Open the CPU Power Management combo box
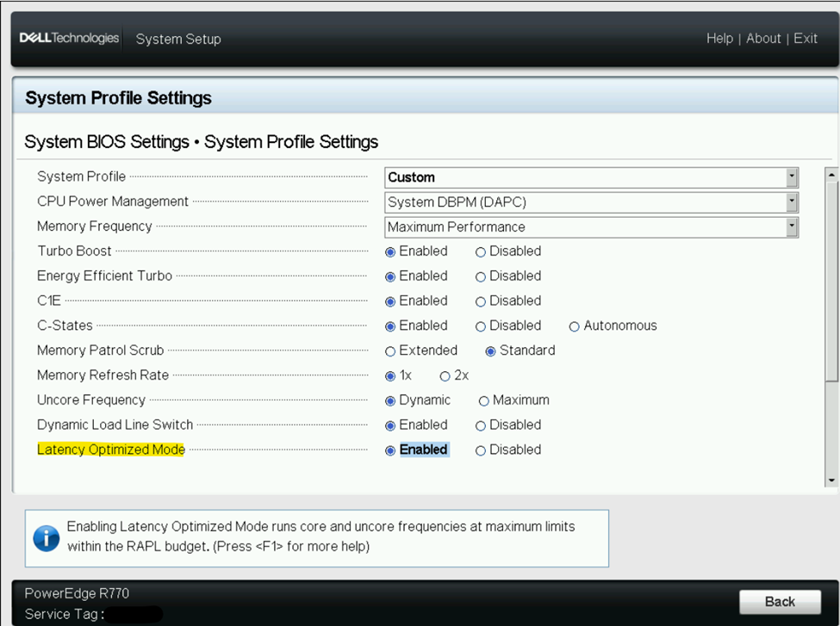 (x=586, y=202)
